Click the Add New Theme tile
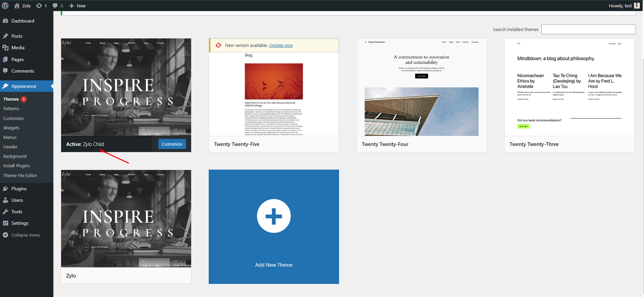Viewport: 644px width, 297px height. pyautogui.click(x=274, y=226)
